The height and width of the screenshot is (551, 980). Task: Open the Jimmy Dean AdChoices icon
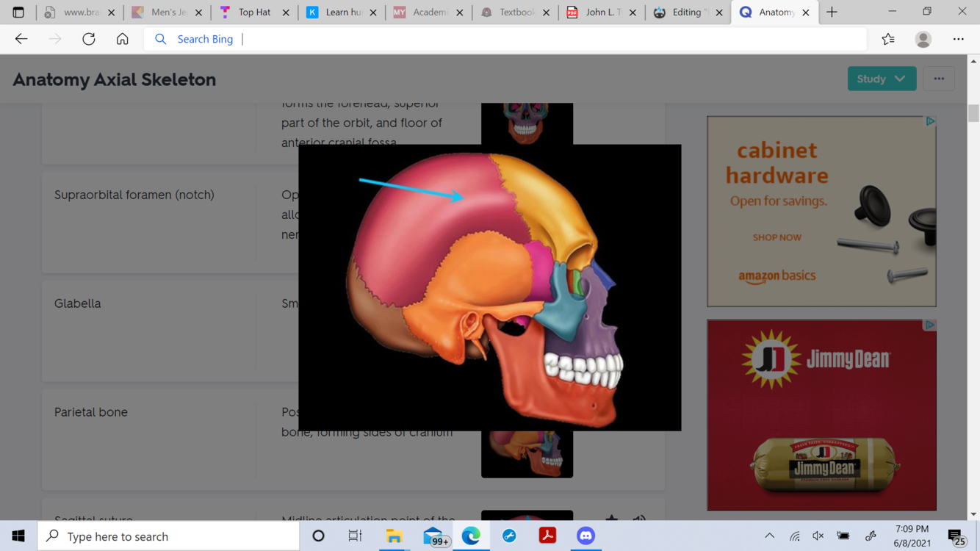coord(930,325)
